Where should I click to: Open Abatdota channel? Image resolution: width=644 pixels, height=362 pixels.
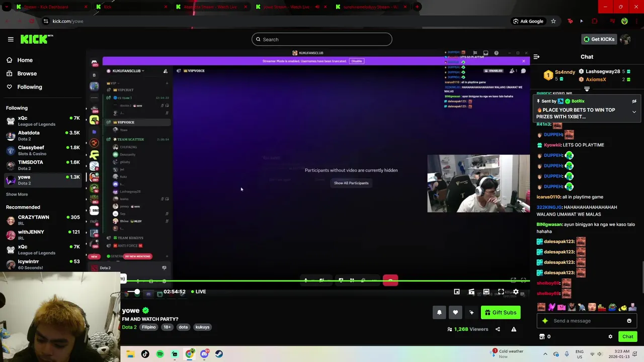coord(43,136)
